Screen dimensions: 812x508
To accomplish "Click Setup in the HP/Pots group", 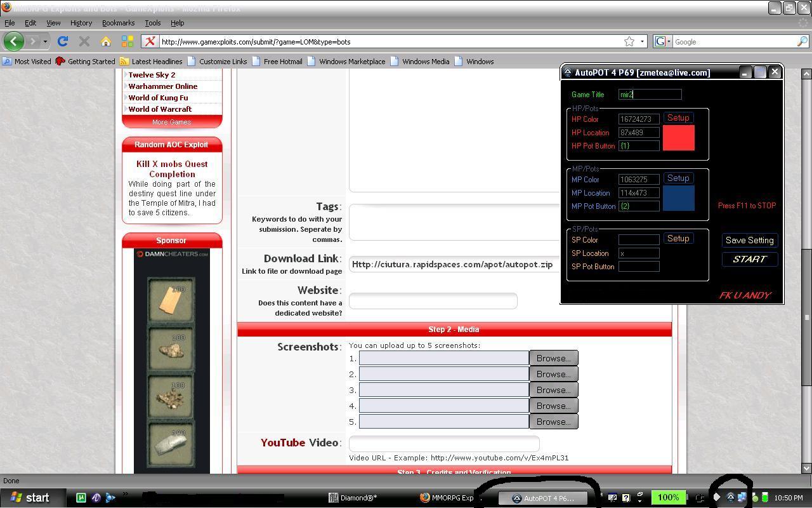I will click(x=678, y=118).
